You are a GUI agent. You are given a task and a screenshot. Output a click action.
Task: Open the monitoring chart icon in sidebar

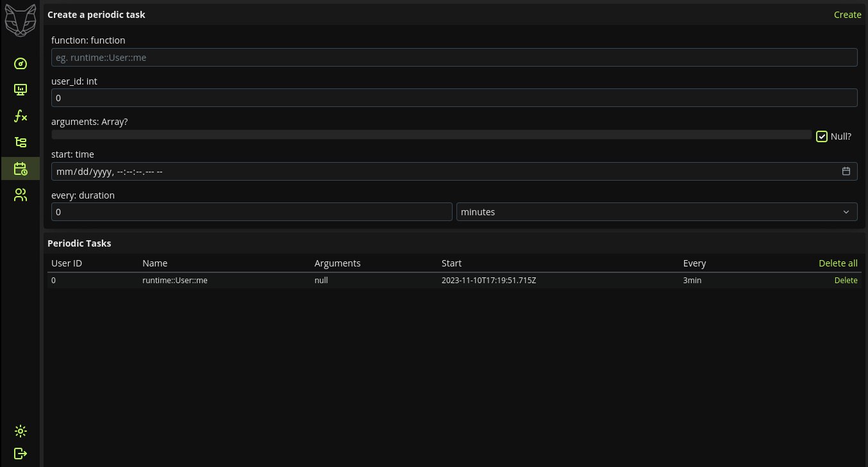[x=21, y=90]
